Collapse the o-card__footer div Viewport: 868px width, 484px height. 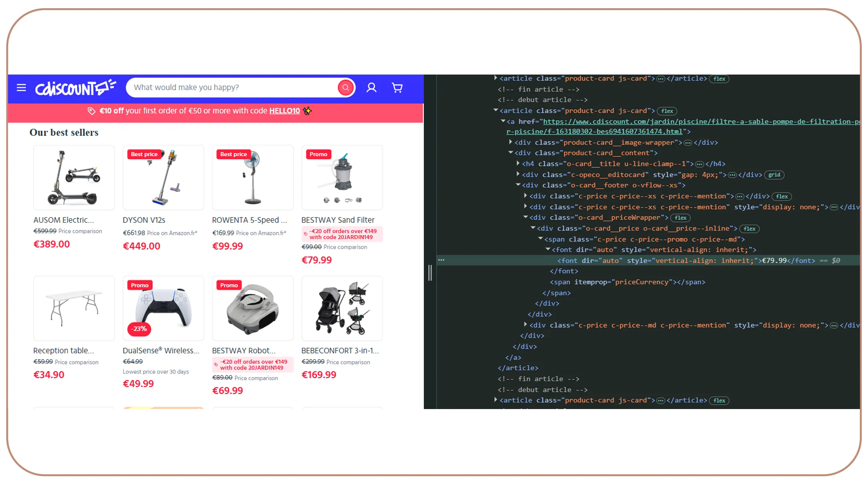click(518, 185)
